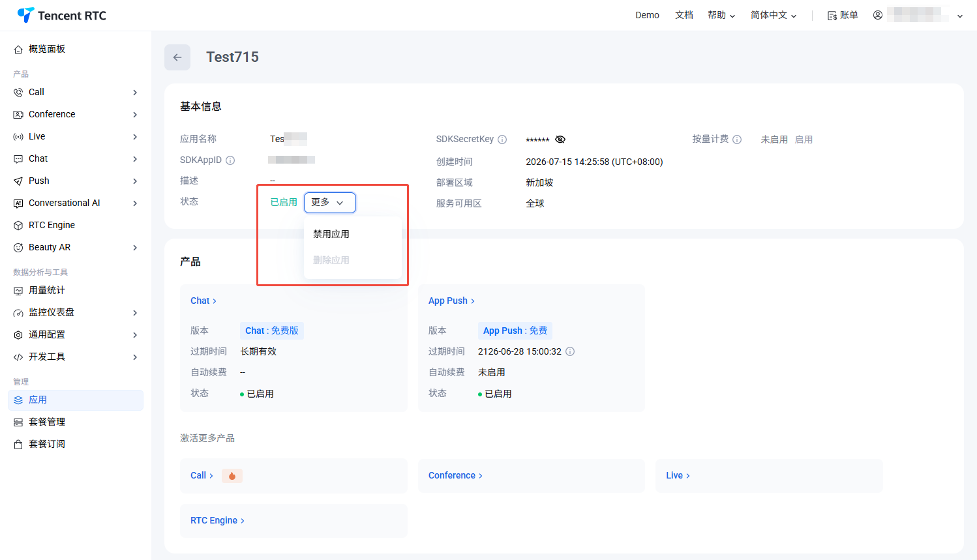Expand the 通用配置 chevron
Image resolution: width=977 pixels, height=560 pixels.
[x=135, y=335]
